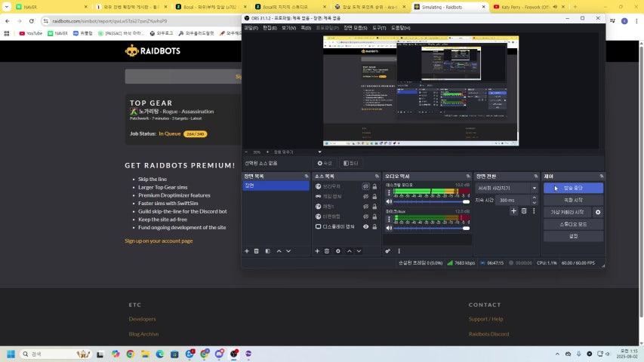
Task: Adjust the Mic/Aux volume slider
Action: tap(431, 228)
